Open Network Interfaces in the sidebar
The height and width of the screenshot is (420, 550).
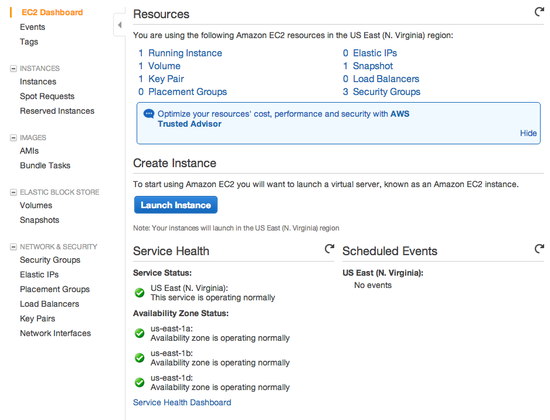pyautogui.click(x=55, y=333)
